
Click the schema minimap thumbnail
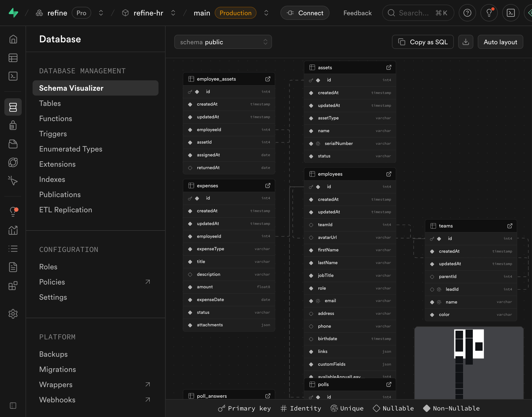(x=469, y=363)
